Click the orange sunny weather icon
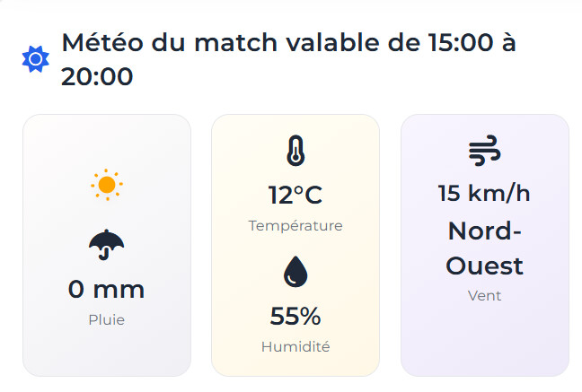 107,185
